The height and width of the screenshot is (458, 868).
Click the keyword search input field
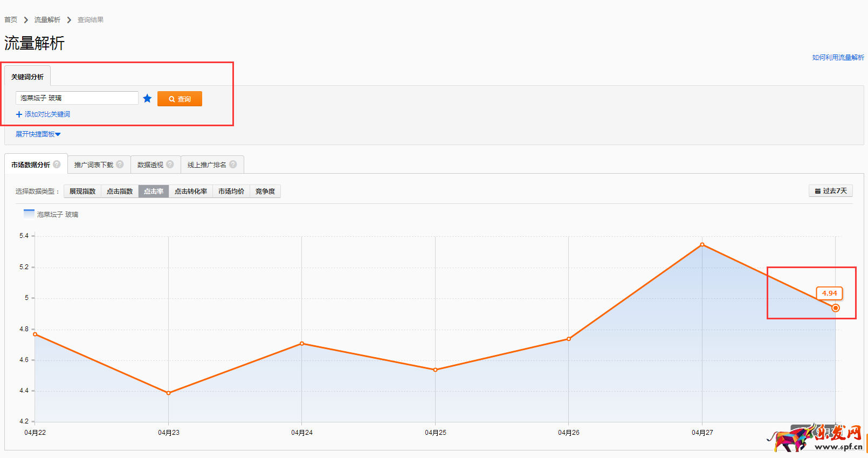tap(77, 98)
